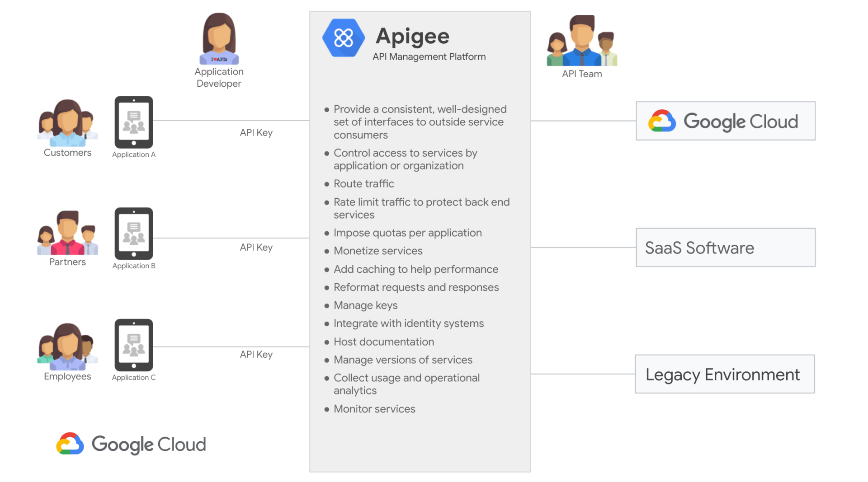Screen dimensions: 868x482
Task: Click the API Key label for Application A
Action: click(x=256, y=133)
